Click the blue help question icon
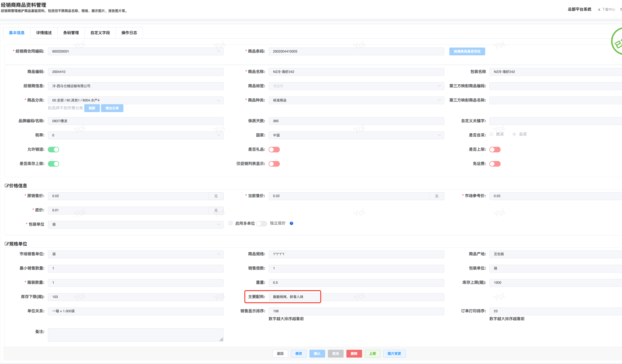 point(291,223)
